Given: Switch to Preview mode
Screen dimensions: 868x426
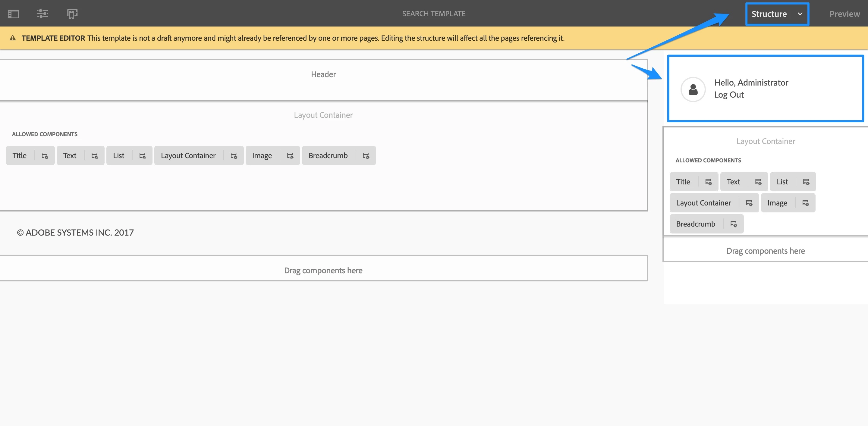Looking at the screenshot, I should pos(844,14).
